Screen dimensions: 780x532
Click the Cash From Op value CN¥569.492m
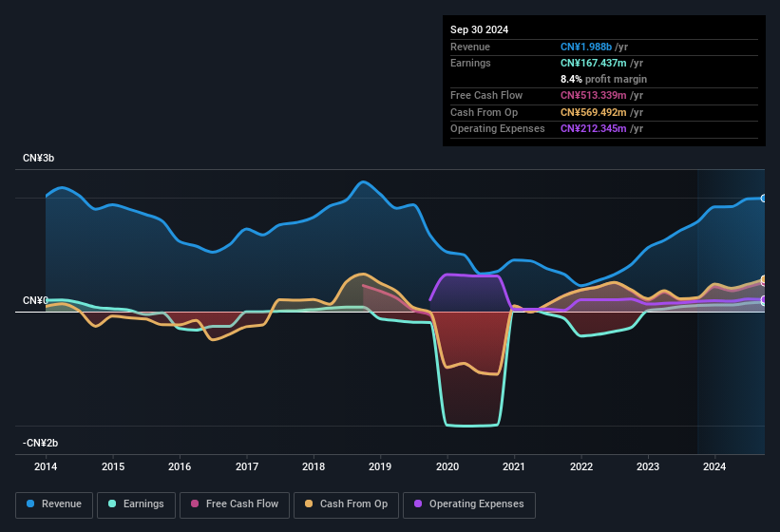click(x=594, y=112)
